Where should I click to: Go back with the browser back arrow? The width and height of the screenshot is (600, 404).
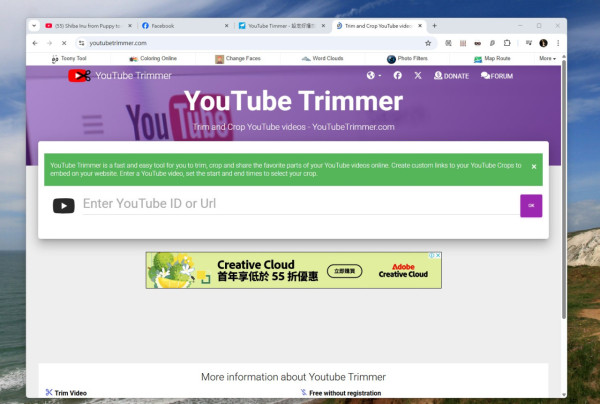[35, 43]
